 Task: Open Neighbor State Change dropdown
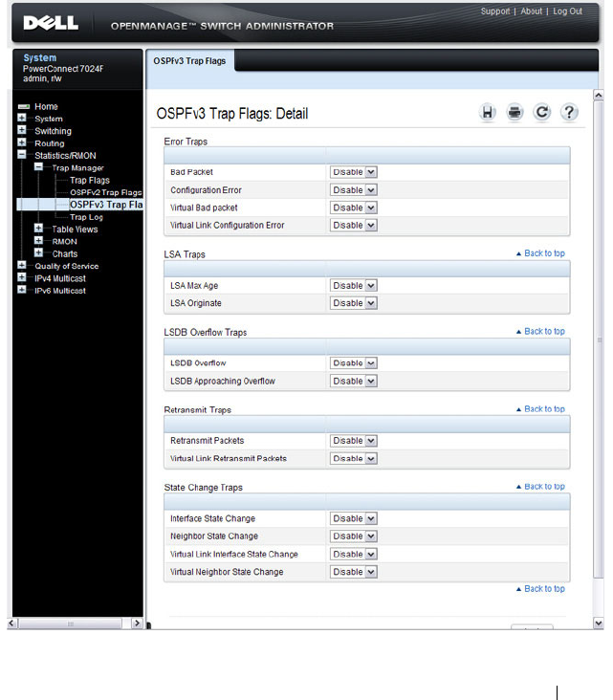pos(354,536)
